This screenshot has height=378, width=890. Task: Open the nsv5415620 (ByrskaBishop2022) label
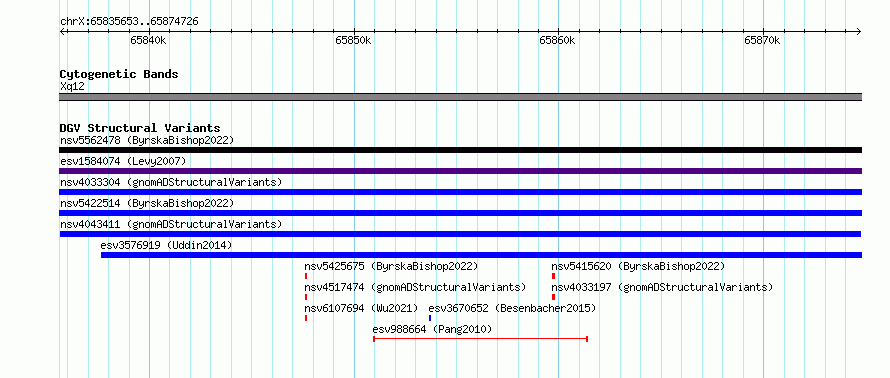(x=638, y=266)
